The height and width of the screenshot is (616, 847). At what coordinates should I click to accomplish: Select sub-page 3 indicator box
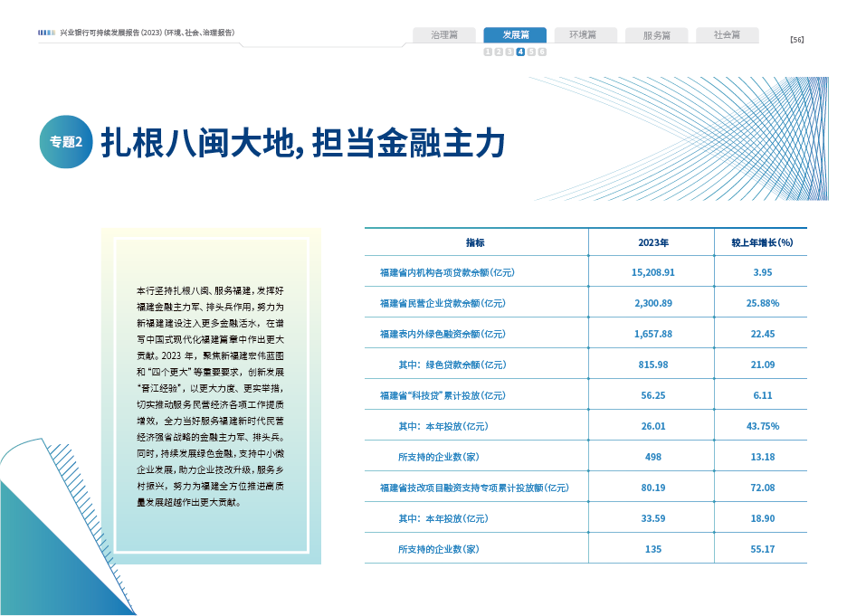click(x=509, y=52)
